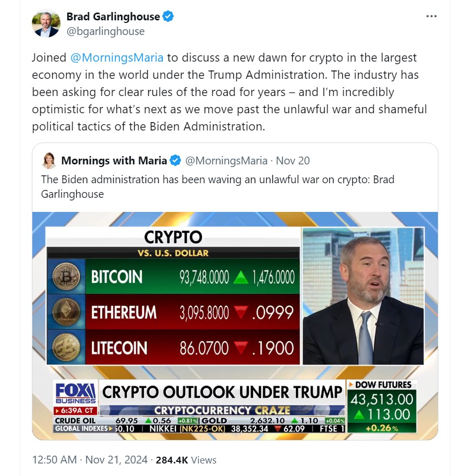Click Mornings with Maria verified badge
This screenshot has width=465, height=476.
(x=175, y=161)
